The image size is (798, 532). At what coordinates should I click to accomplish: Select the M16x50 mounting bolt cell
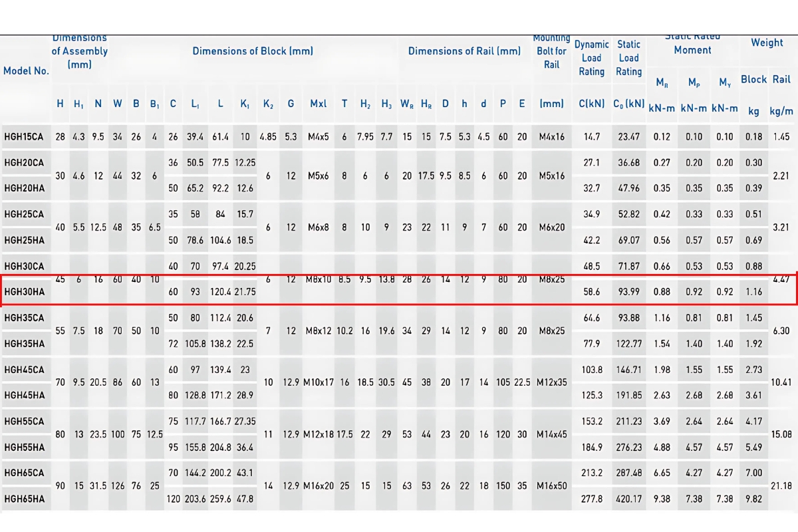tap(551, 486)
